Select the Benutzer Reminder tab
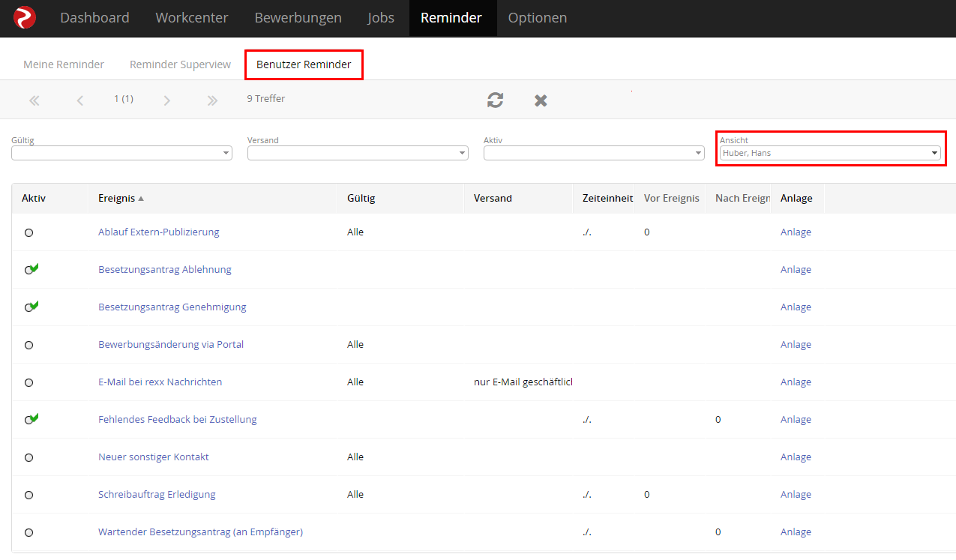The width and height of the screenshot is (956, 560). (x=304, y=64)
